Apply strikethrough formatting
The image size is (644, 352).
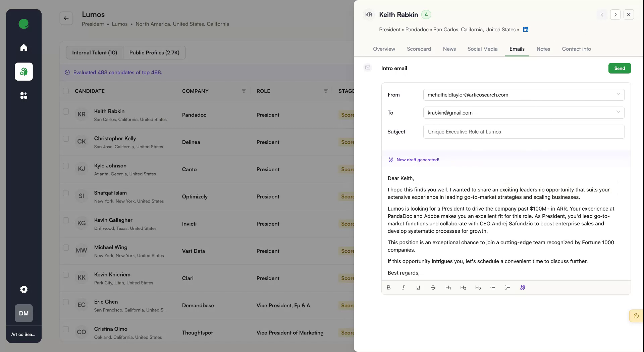point(433,288)
